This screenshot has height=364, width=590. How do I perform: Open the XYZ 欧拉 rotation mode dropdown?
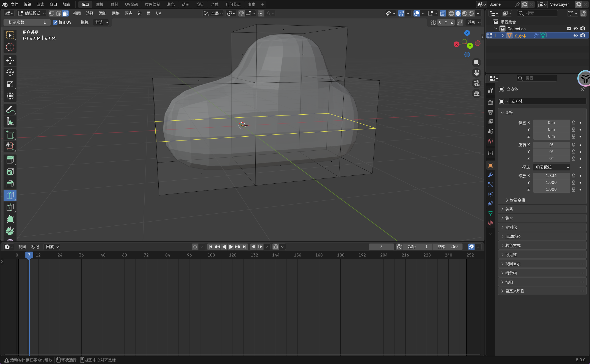click(x=552, y=167)
